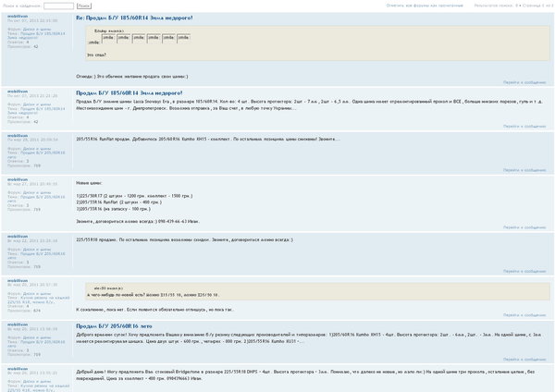Go to message link under the first post
Image resolution: width=555 pixels, height=392 pixels.
point(525,81)
